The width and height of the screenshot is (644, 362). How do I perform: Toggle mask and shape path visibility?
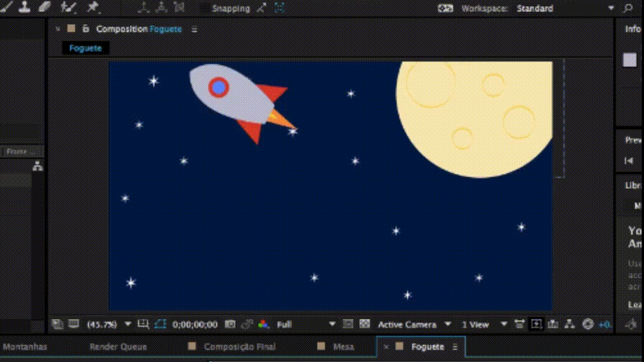(160, 324)
